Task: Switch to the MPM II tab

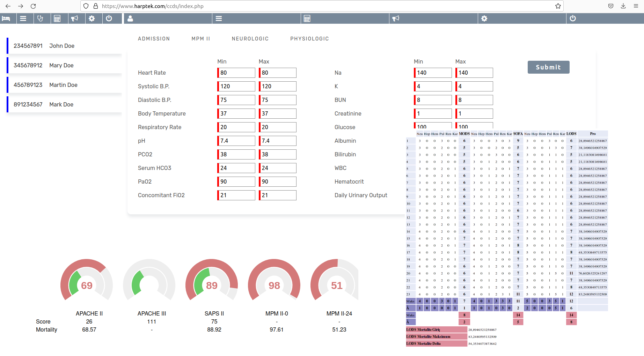Action: (x=201, y=39)
